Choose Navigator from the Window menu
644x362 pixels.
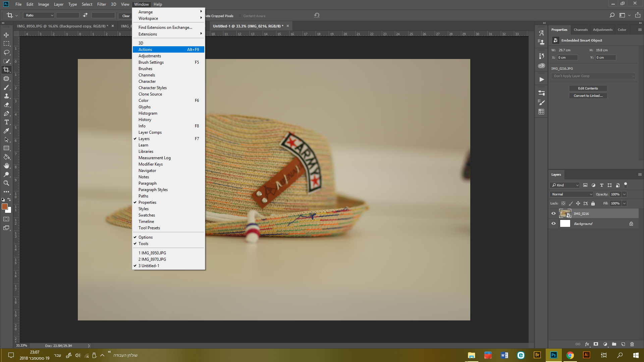(168, 171)
